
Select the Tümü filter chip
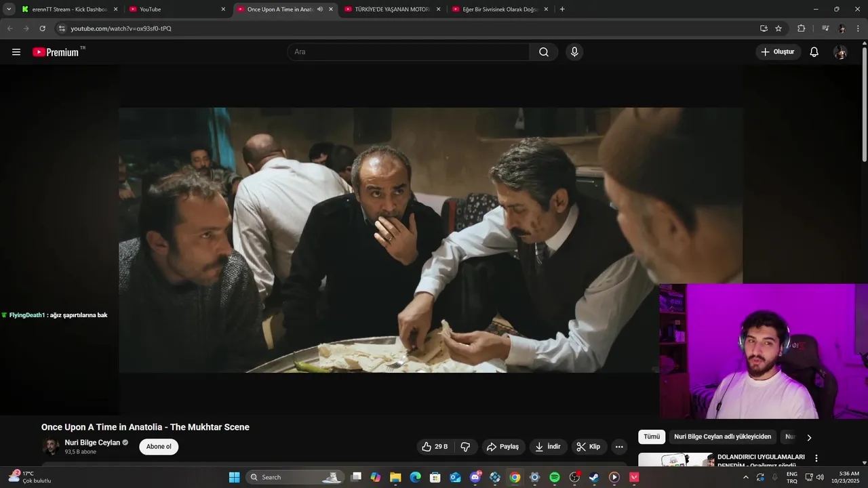click(x=652, y=437)
